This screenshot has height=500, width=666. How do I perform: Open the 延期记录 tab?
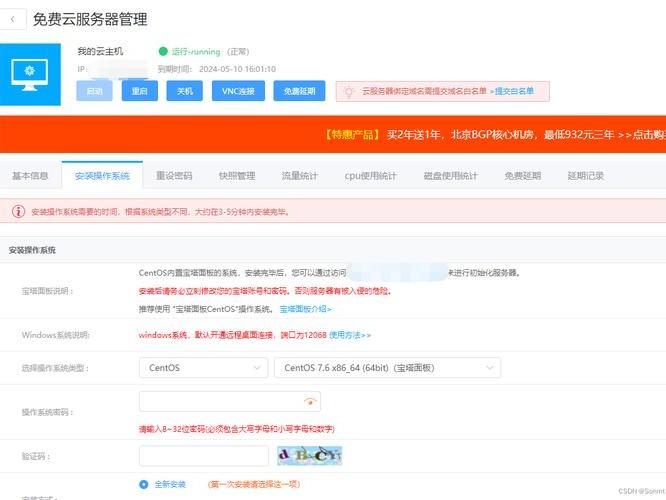[x=586, y=175]
